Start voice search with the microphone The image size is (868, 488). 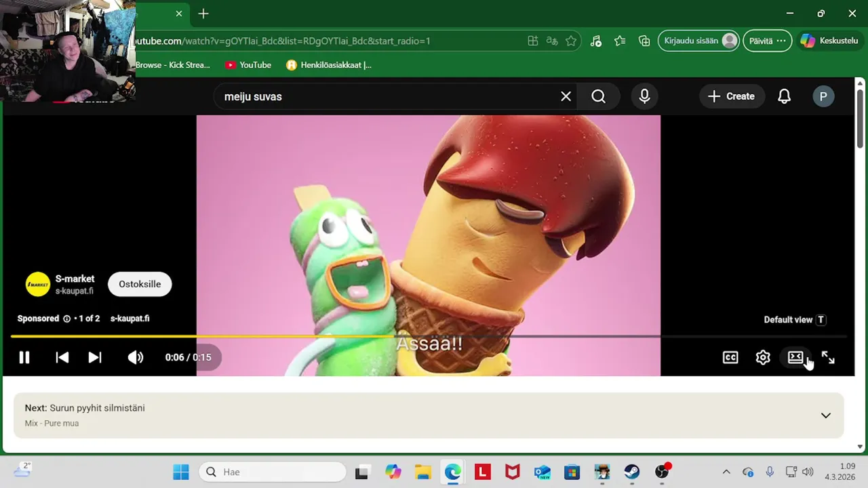pyautogui.click(x=644, y=96)
